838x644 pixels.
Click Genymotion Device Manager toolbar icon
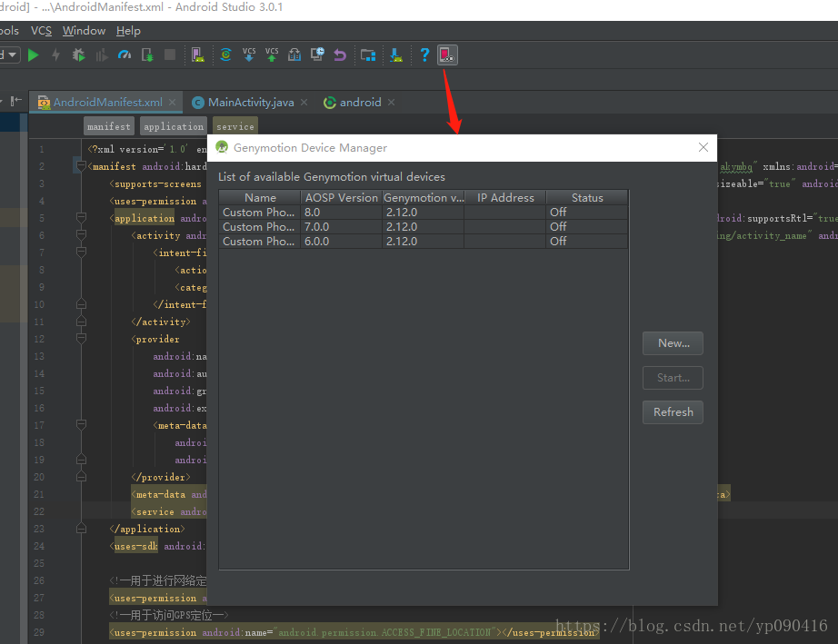tap(447, 55)
